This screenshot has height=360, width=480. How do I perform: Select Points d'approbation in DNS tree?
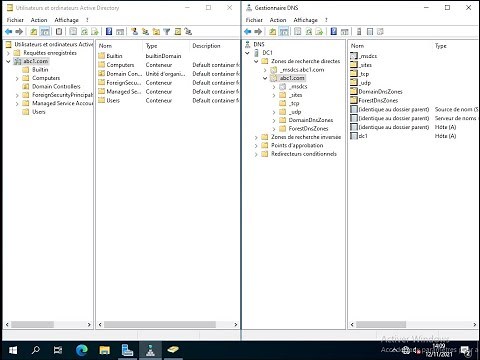pos(297,145)
